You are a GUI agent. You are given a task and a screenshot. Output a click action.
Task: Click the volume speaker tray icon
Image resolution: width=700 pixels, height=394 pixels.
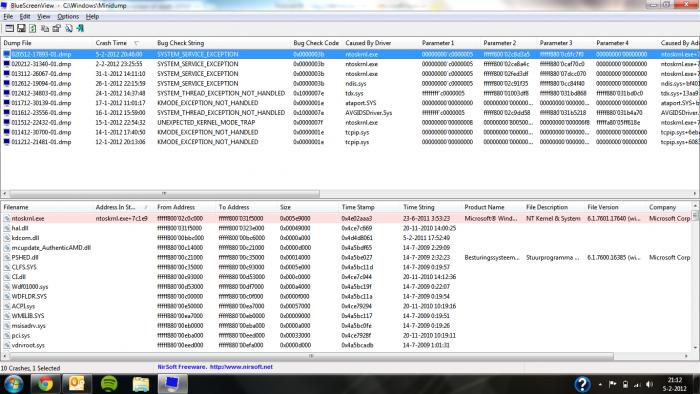click(649, 384)
